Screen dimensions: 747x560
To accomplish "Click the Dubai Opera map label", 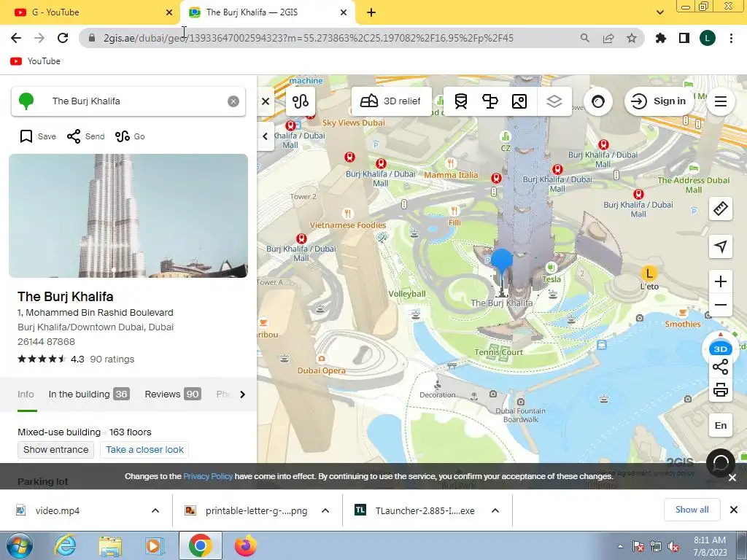I will click(x=322, y=370).
